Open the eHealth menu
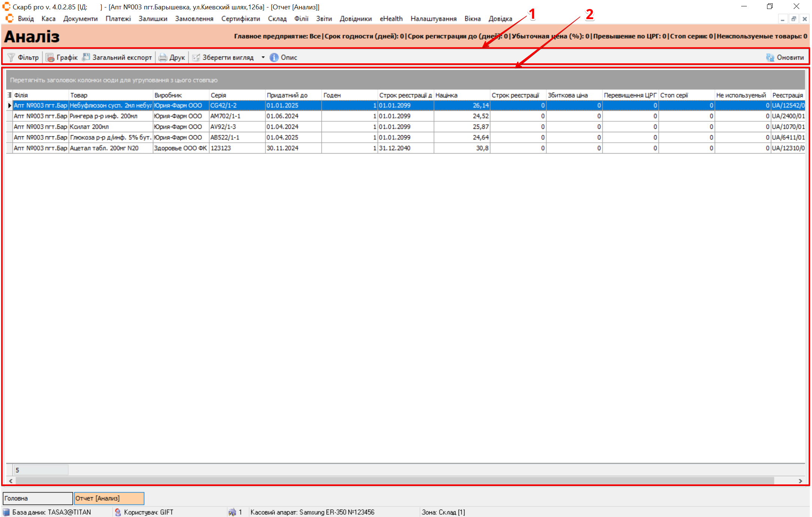 pyautogui.click(x=391, y=18)
